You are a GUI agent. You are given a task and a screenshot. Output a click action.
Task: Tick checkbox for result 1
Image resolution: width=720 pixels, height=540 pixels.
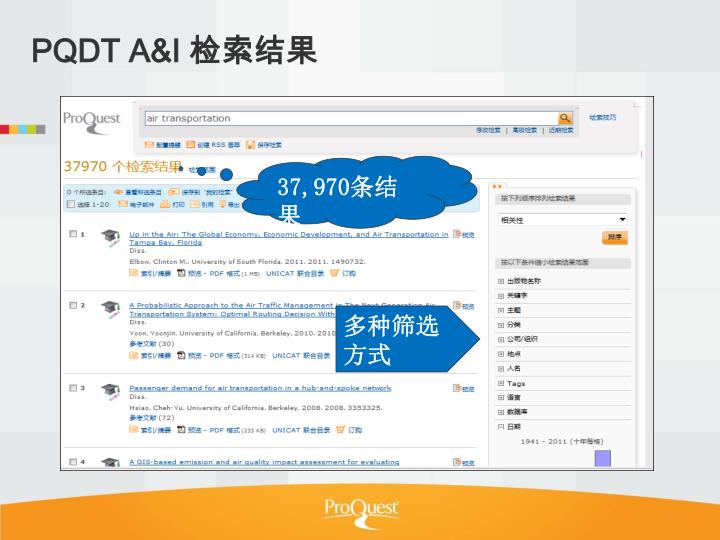tap(73, 234)
